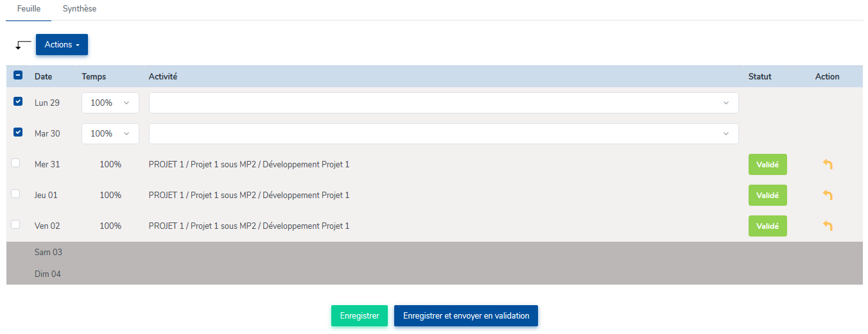Check the Ven 02 row checkbox
This screenshot has width=868, height=334.
click(16, 225)
